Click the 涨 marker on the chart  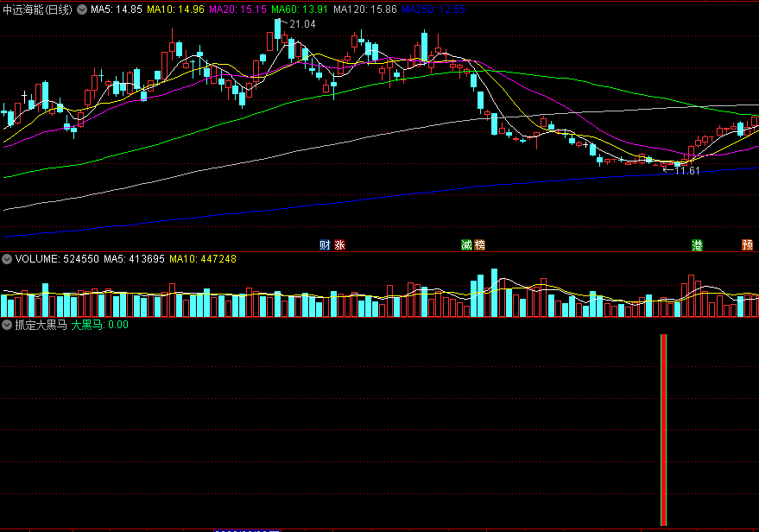340,245
